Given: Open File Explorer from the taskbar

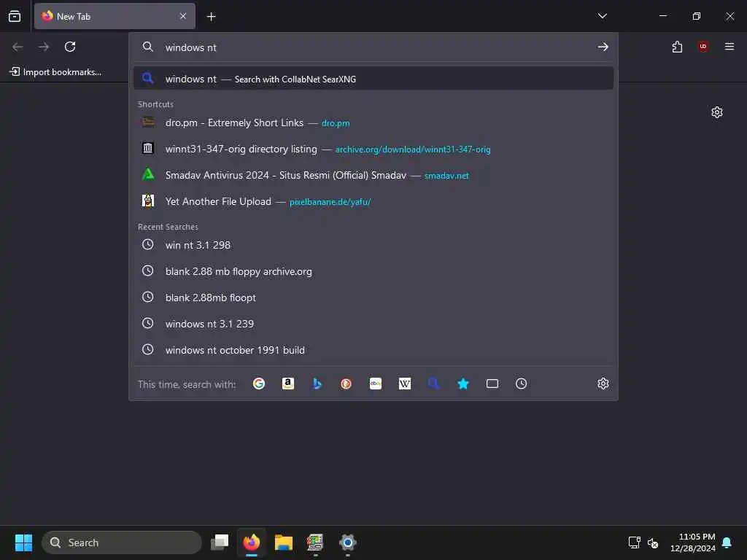Looking at the screenshot, I should click(x=284, y=542).
